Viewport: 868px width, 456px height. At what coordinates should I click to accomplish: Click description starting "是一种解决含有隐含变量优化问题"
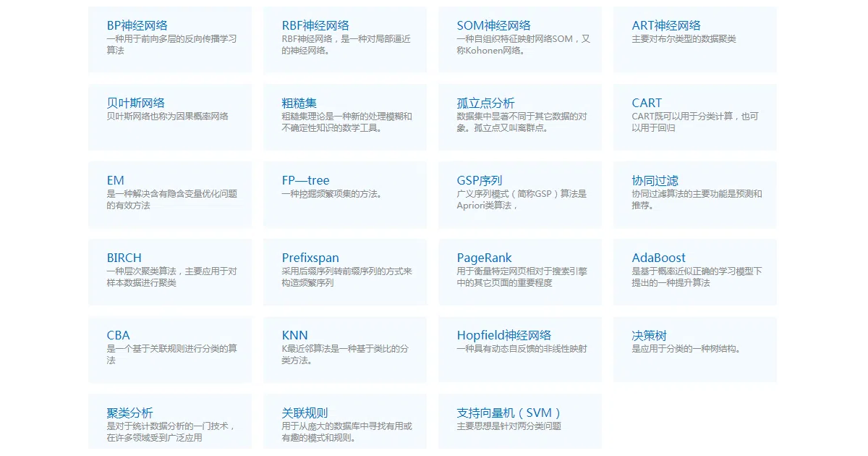click(x=172, y=200)
